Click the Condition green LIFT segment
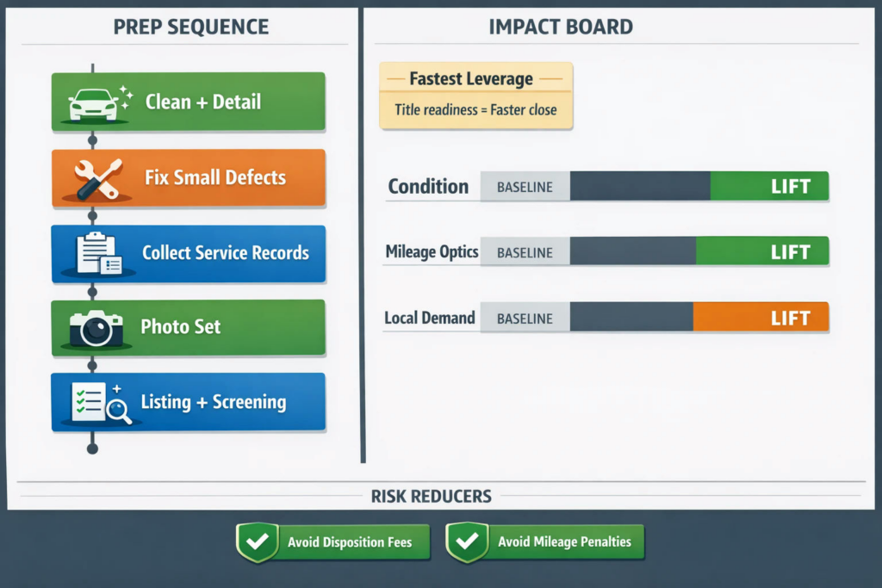 (x=769, y=186)
